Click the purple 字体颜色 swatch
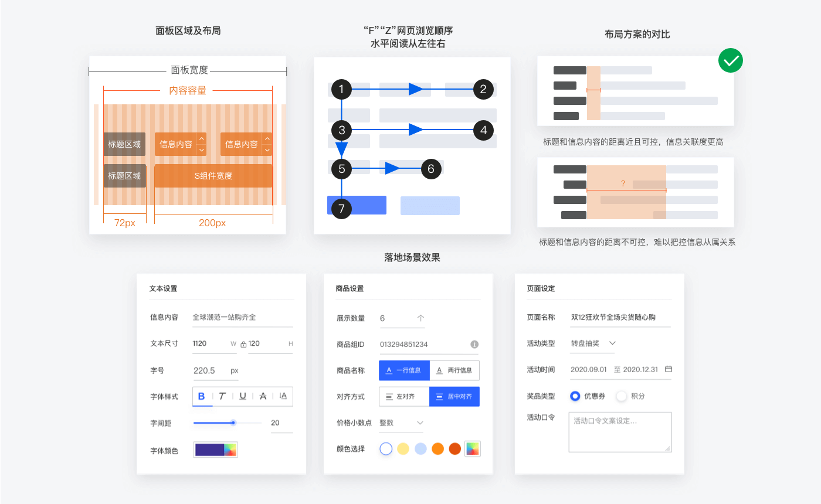This screenshot has width=821, height=504. click(209, 449)
